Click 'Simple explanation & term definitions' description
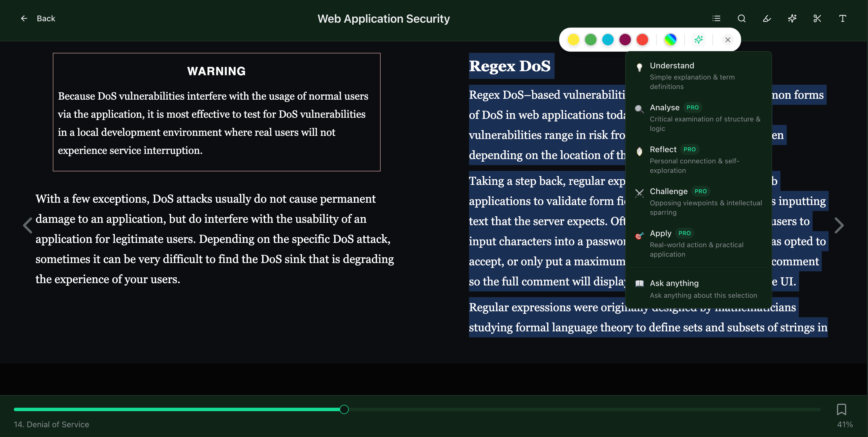This screenshot has height=437, width=868. 692,82
